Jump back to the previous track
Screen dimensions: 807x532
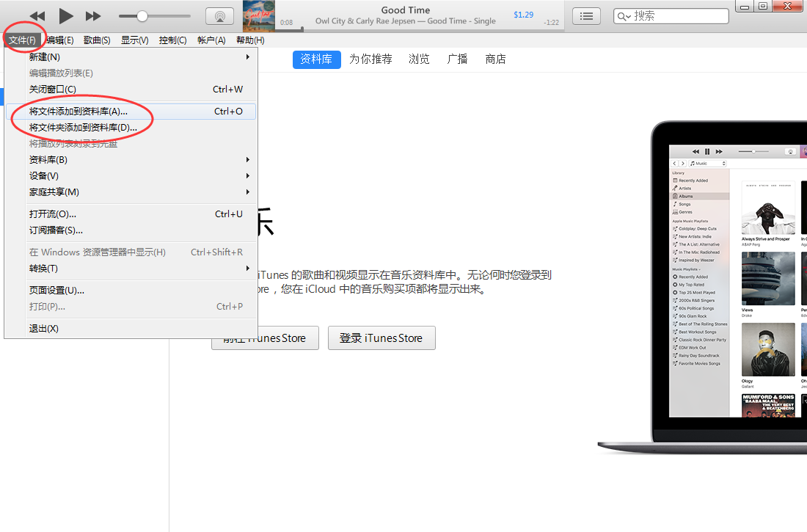(x=36, y=15)
